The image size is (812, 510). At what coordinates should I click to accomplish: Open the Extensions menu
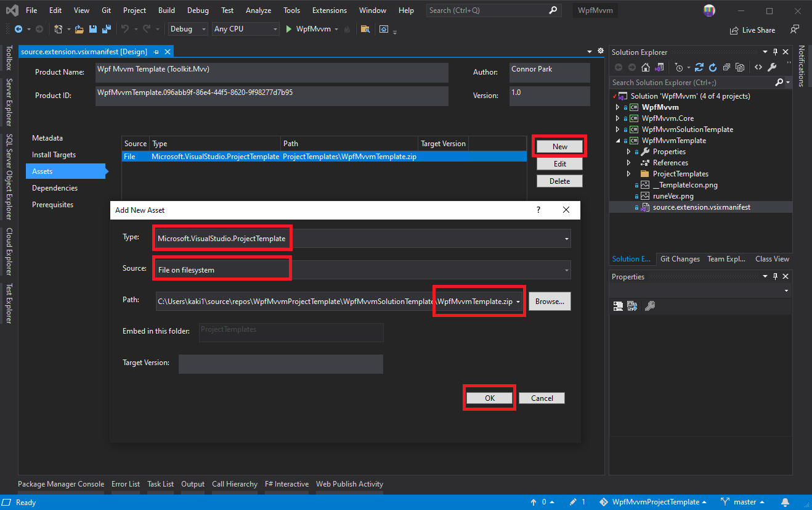pos(329,10)
